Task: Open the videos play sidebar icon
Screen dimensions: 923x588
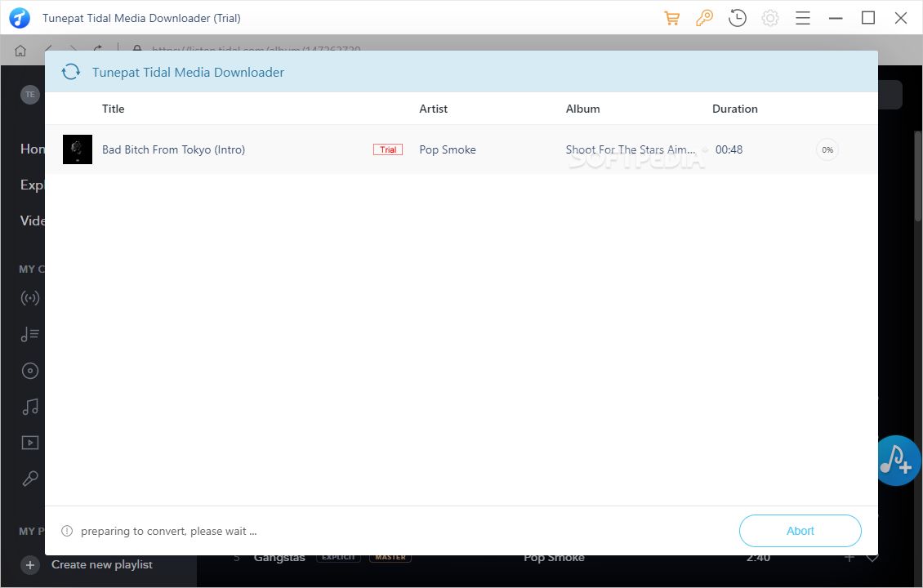Action: coord(30,443)
